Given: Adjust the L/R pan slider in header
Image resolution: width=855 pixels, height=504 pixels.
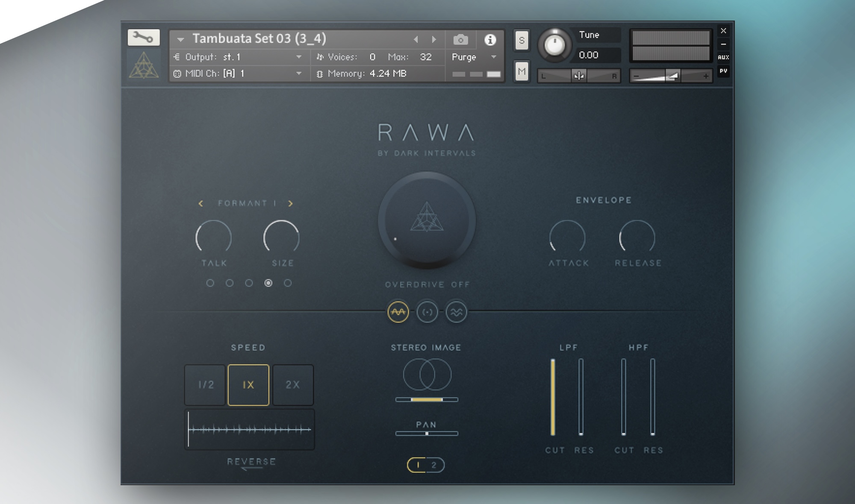Looking at the screenshot, I should click(x=579, y=76).
